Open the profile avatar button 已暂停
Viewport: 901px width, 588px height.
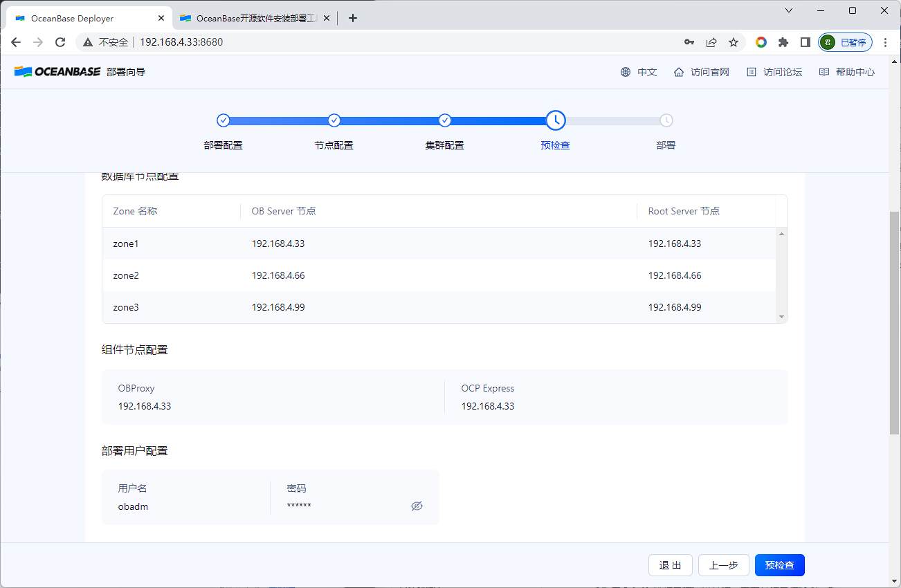[x=845, y=42]
